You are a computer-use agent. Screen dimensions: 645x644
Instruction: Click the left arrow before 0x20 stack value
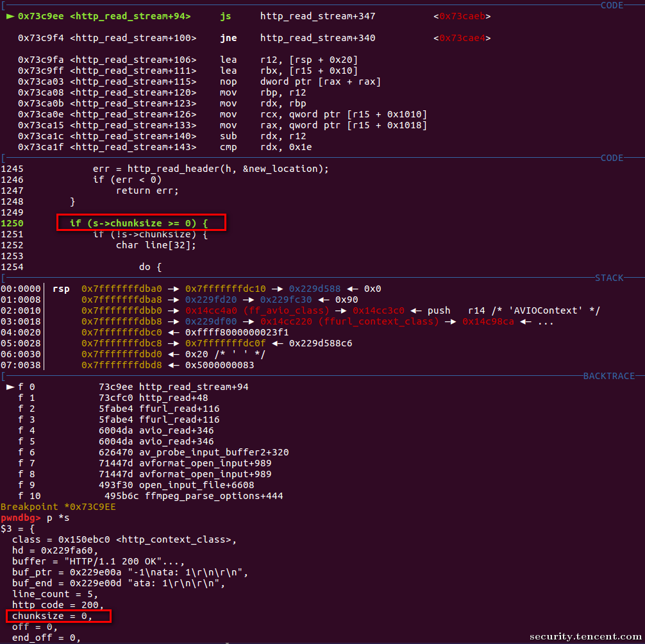click(174, 354)
